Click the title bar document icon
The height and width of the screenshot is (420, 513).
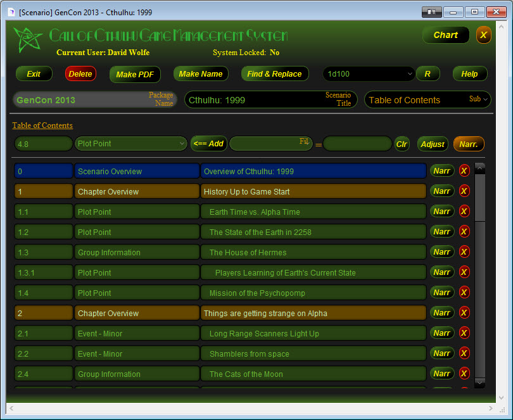[x=11, y=12]
